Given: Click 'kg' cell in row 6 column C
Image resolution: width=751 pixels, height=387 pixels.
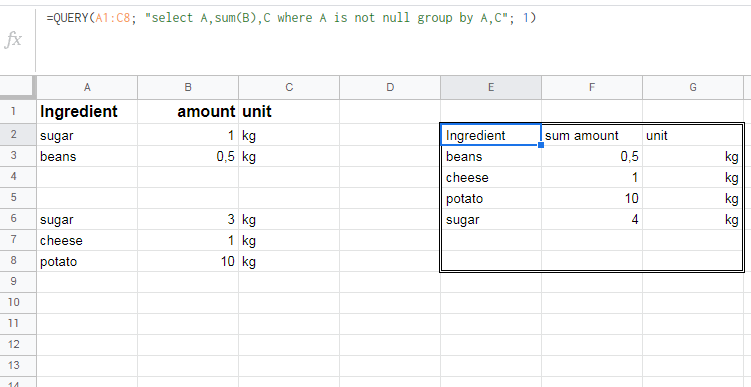Looking at the screenshot, I should pyautogui.click(x=289, y=219).
